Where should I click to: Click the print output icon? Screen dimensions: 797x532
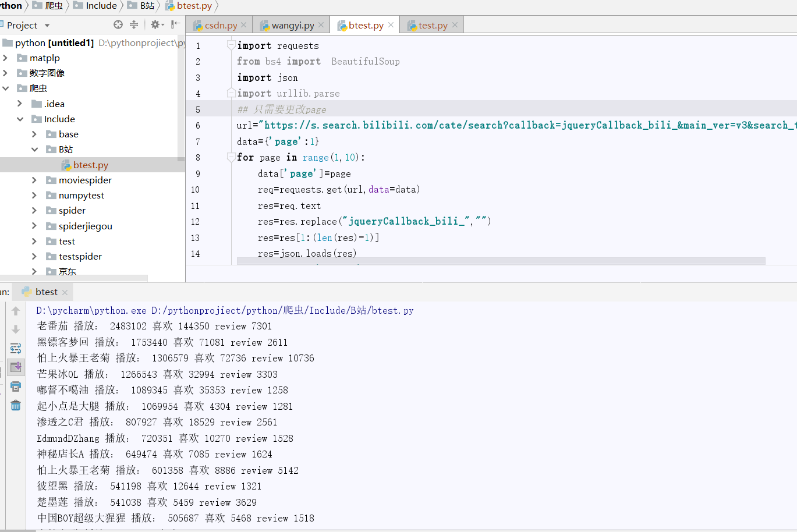(x=16, y=386)
